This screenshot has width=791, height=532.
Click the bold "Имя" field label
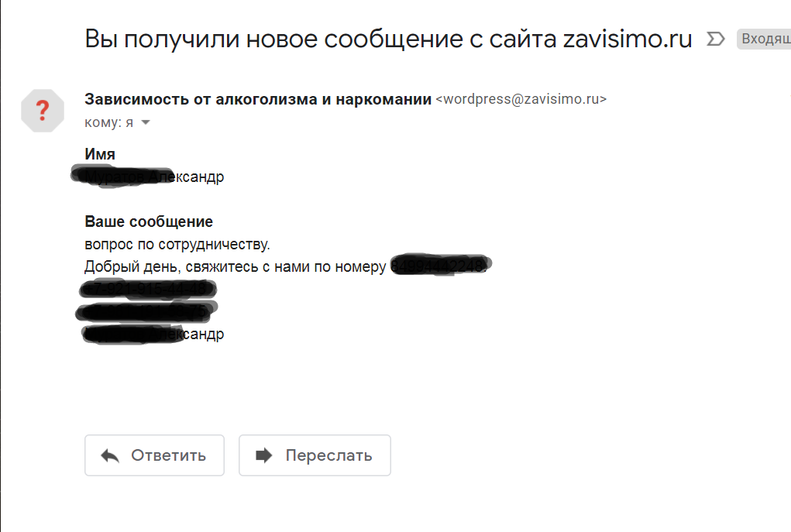pyautogui.click(x=100, y=155)
